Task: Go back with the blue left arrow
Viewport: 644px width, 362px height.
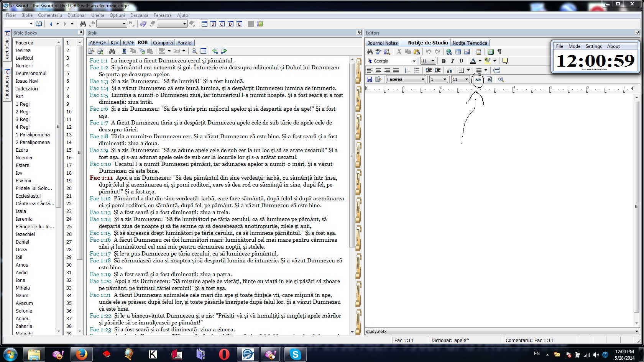Action: click(x=51, y=24)
